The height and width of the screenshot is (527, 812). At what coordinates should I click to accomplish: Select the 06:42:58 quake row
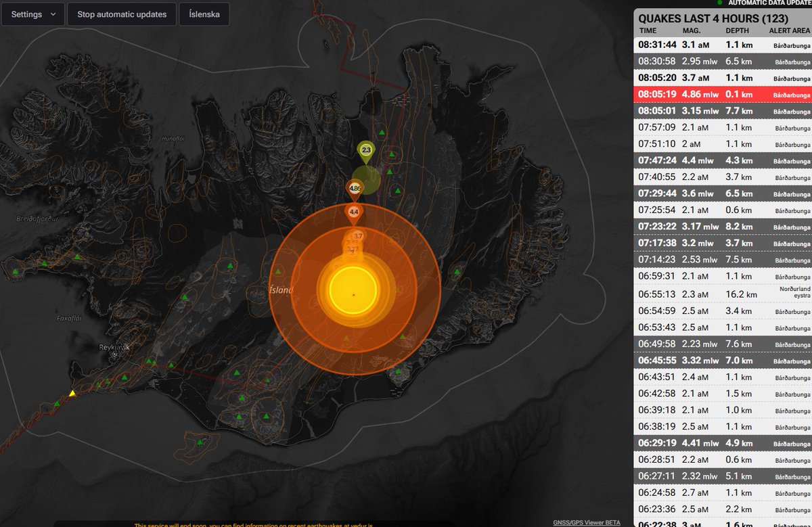(x=722, y=394)
